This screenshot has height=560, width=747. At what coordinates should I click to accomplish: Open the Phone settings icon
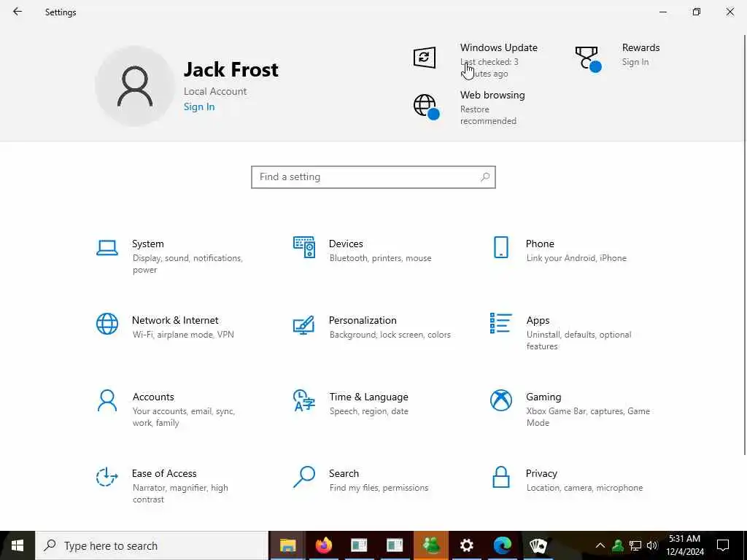(500, 247)
